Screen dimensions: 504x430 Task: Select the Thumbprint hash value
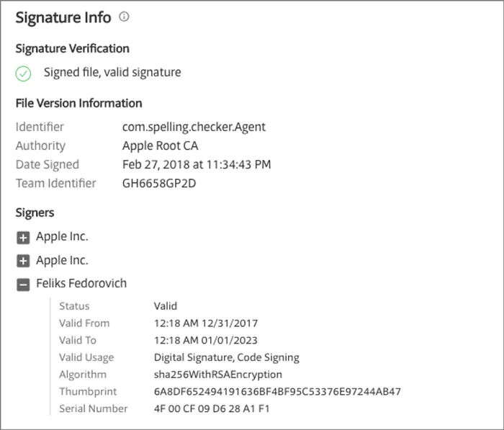coord(277,392)
